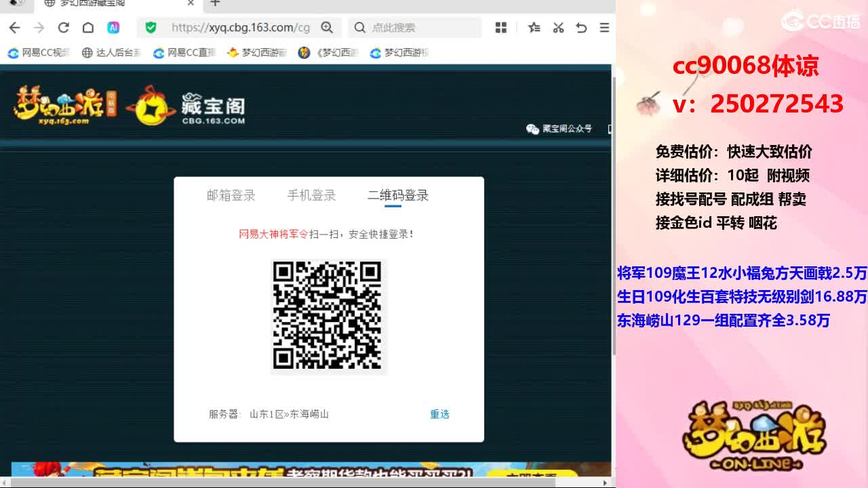The height and width of the screenshot is (488, 868).
Task: Click the green security shield icon
Action: coord(151,28)
